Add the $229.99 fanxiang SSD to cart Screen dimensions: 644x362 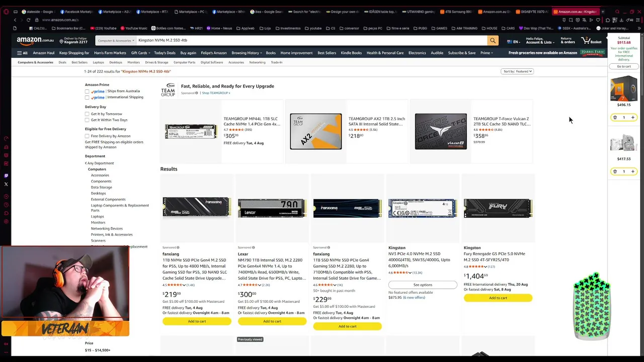347,326
